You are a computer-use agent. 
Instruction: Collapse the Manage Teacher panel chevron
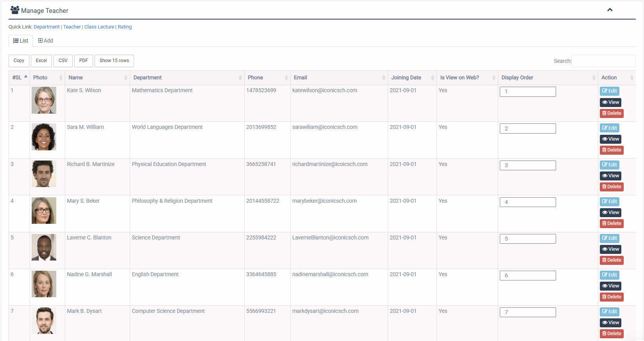click(x=610, y=10)
